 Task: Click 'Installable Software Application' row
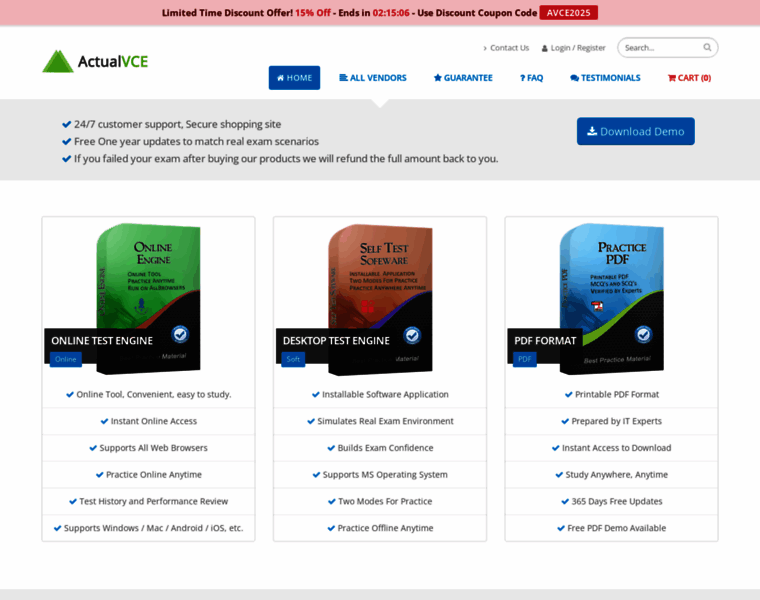380,395
